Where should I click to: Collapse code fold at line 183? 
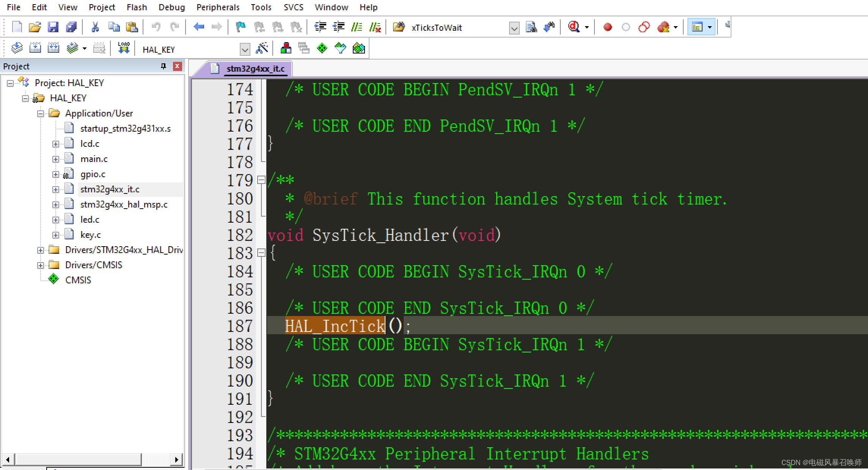(x=261, y=253)
